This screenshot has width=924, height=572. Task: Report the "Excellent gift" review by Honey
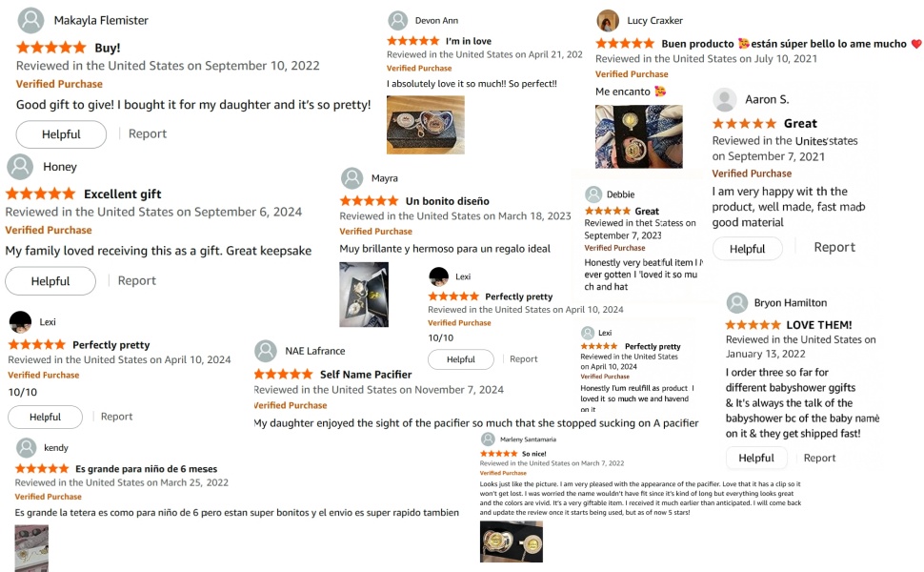tap(136, 280)
